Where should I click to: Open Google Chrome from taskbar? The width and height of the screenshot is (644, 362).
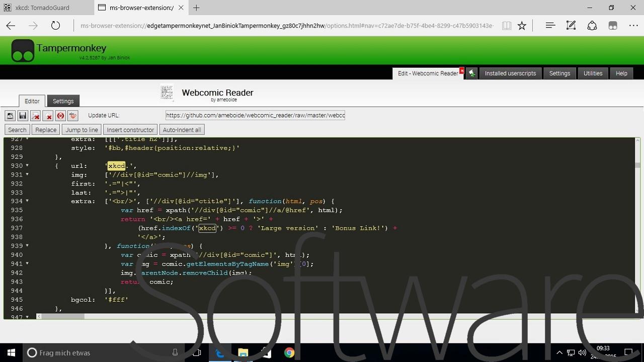(289, 352)
